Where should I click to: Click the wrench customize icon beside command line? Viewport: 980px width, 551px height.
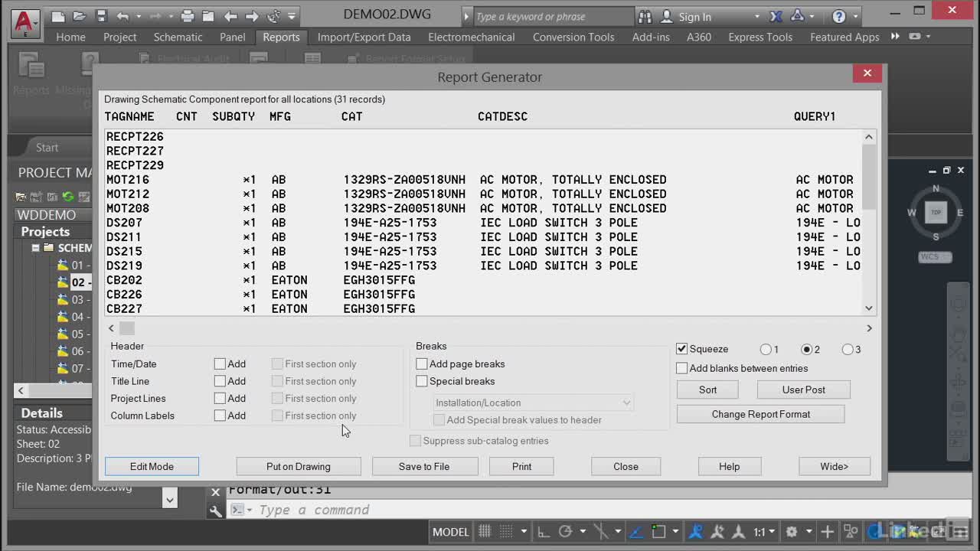click(x=215, y=510)
